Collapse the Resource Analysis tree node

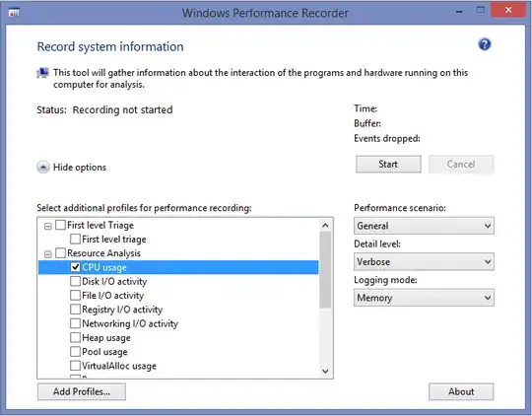48,254
